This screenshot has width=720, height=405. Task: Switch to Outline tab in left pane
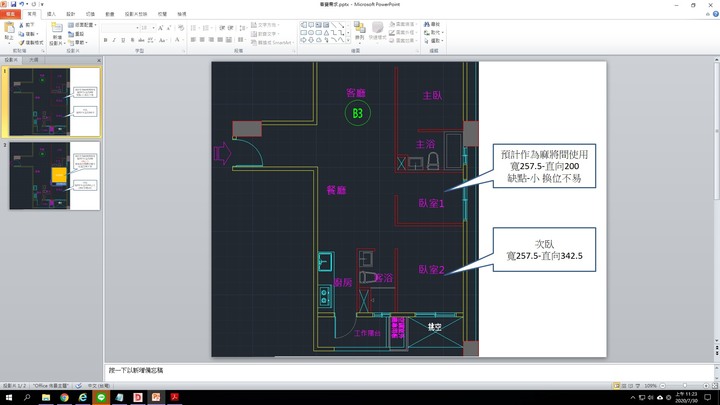pyautogui.click(x=34, y=60)
